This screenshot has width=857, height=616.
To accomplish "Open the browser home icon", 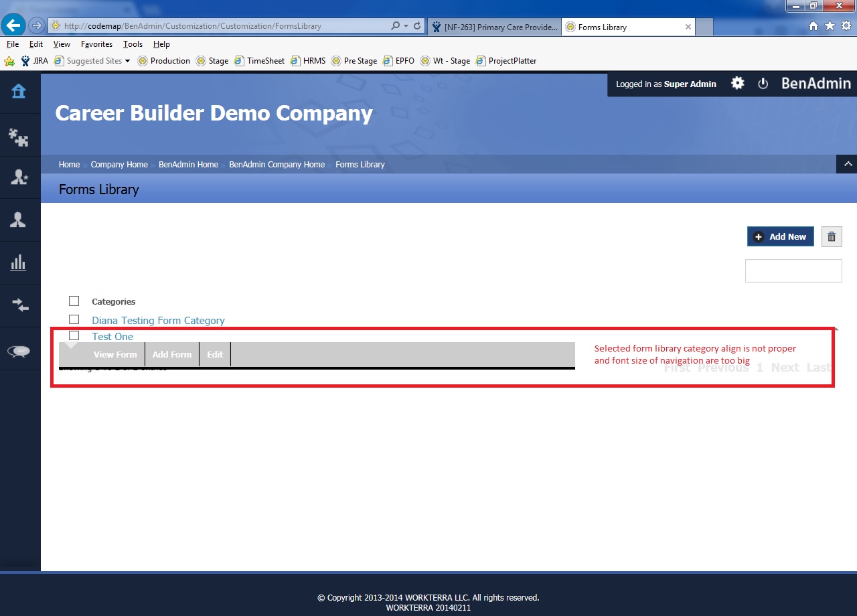I will (813, 26).
